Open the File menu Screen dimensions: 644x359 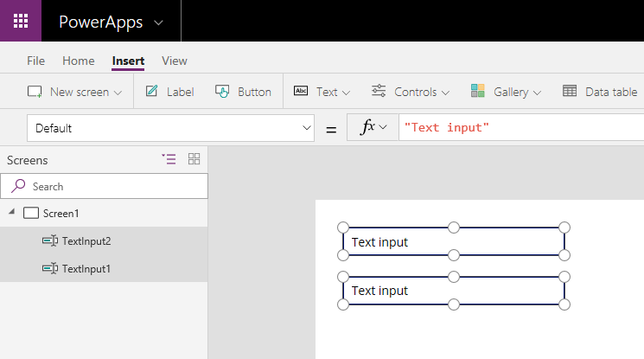click(35, 61)
